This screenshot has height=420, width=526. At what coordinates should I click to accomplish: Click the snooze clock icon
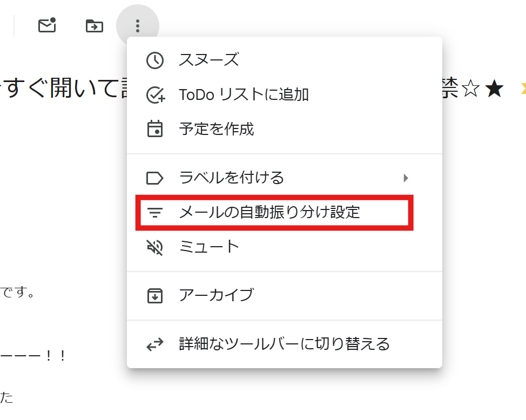point(155,60)
